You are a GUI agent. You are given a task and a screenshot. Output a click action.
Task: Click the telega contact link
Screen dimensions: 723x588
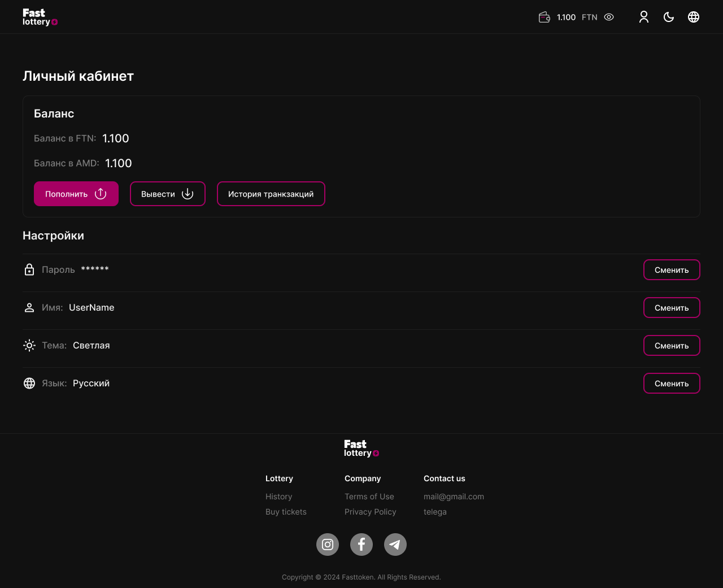point(435,512)
